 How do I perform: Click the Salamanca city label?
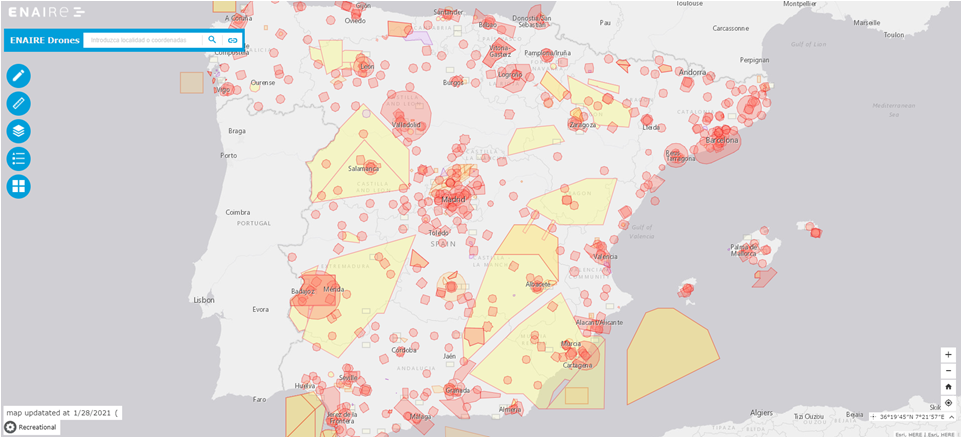pyautogui.click(x=362, y=168)
